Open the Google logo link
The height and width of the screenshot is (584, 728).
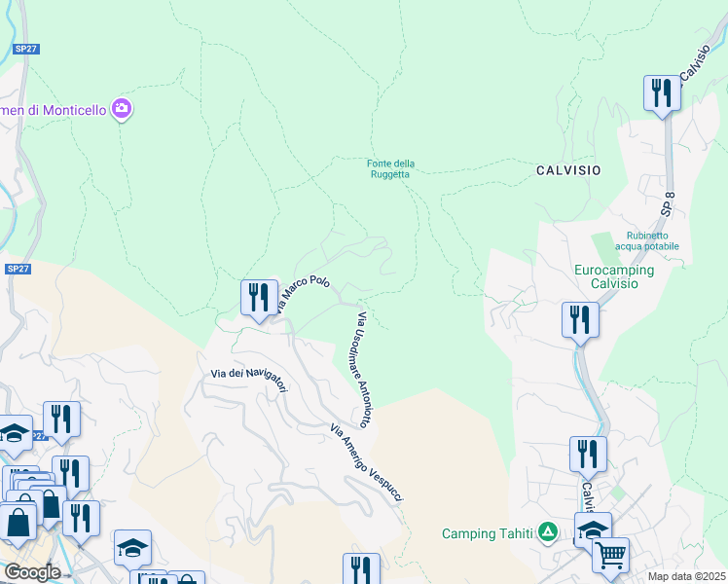coord(32,572)
